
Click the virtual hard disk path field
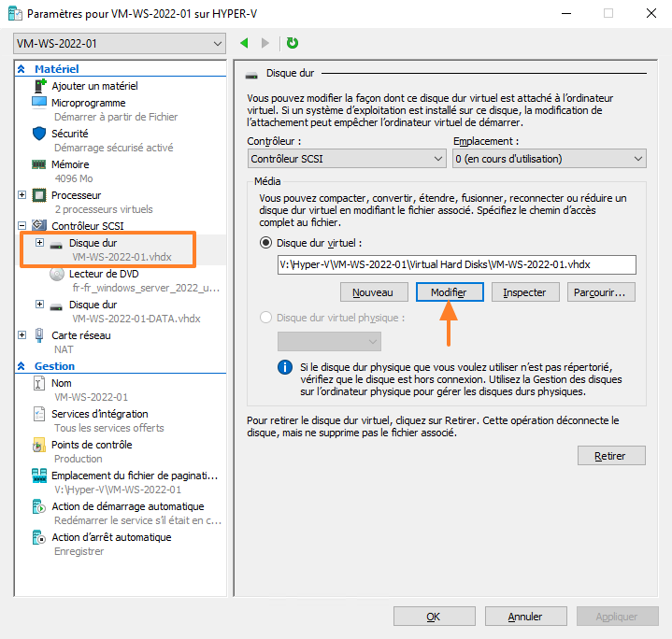[x=456, y=264]
